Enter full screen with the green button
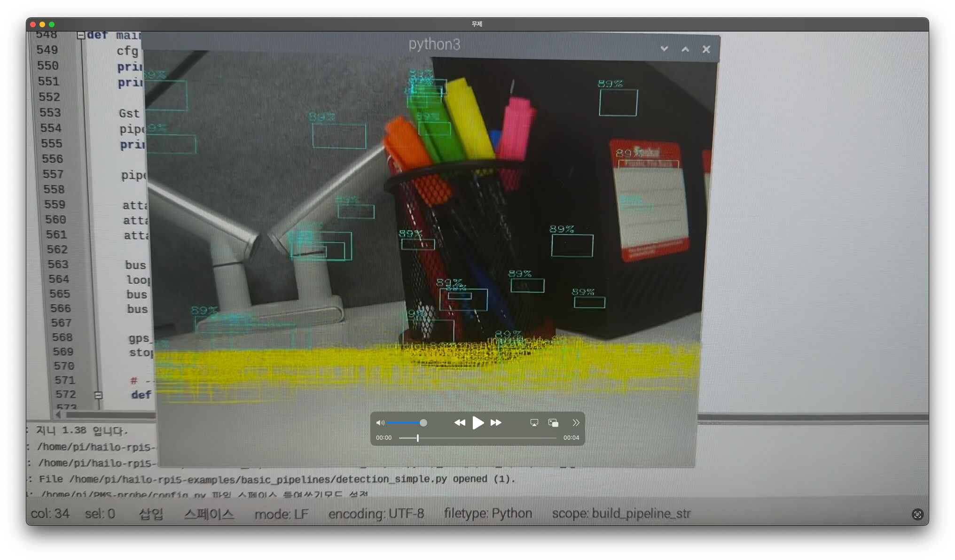The width and height of the screenshot is (955, 560). click(x=52, y=24)
